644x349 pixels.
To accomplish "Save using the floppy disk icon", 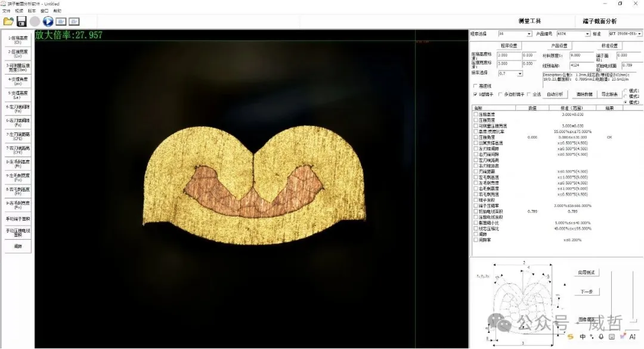I will click(21, 21).
